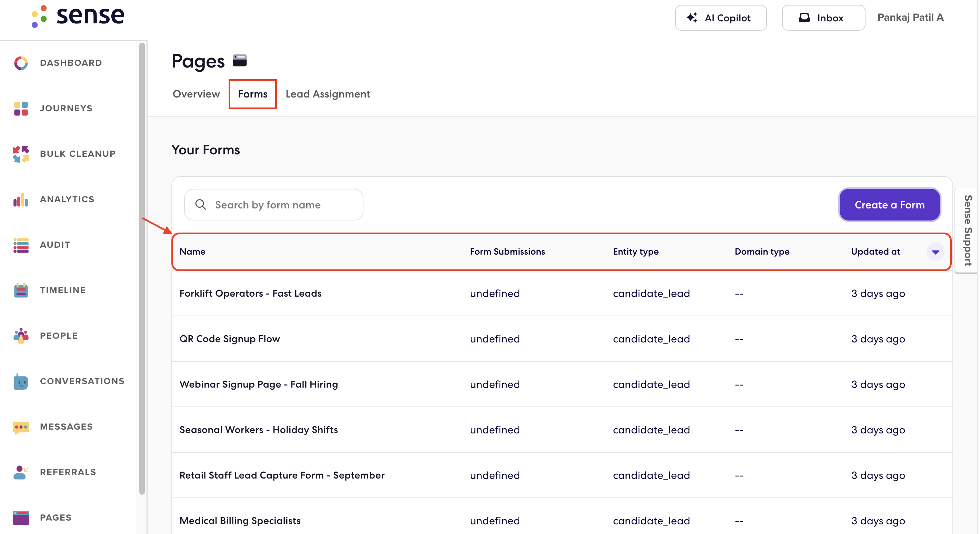This screenshot has width=980, height=534.
Task: Select Conversations menu label
Action: click(x=82, y=381)
